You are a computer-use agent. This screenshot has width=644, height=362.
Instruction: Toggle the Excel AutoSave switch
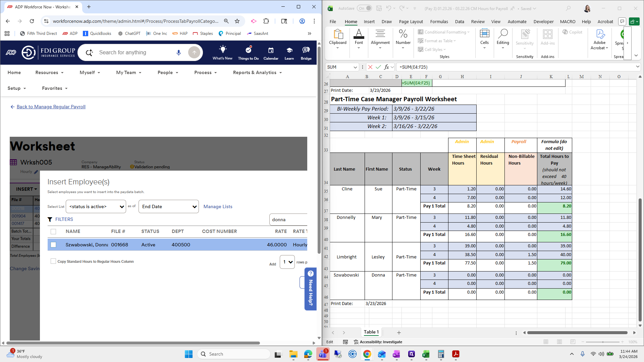pyautogui.click(x=365, y=8)
